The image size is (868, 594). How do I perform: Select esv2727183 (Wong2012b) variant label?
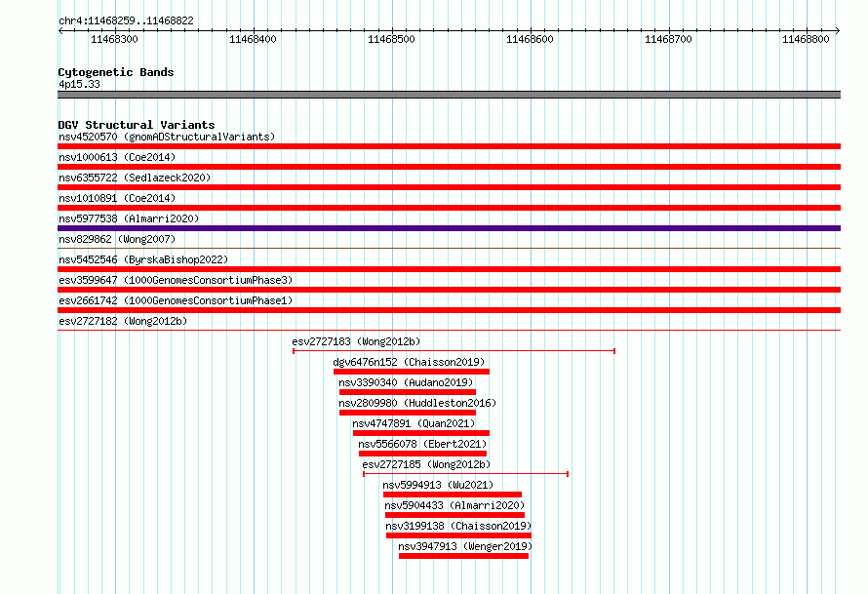coord(357,341)
